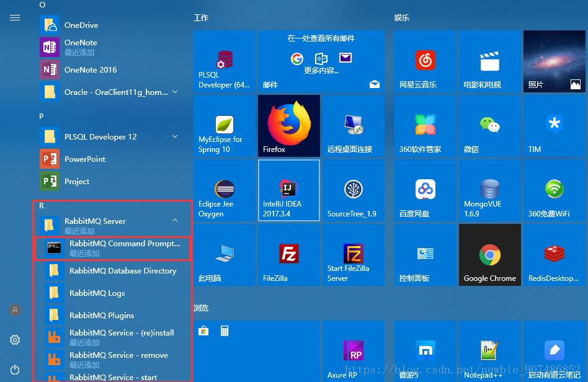
Task: Open RabbitMQ Database Directory entry
Action: tap(114, 270)
